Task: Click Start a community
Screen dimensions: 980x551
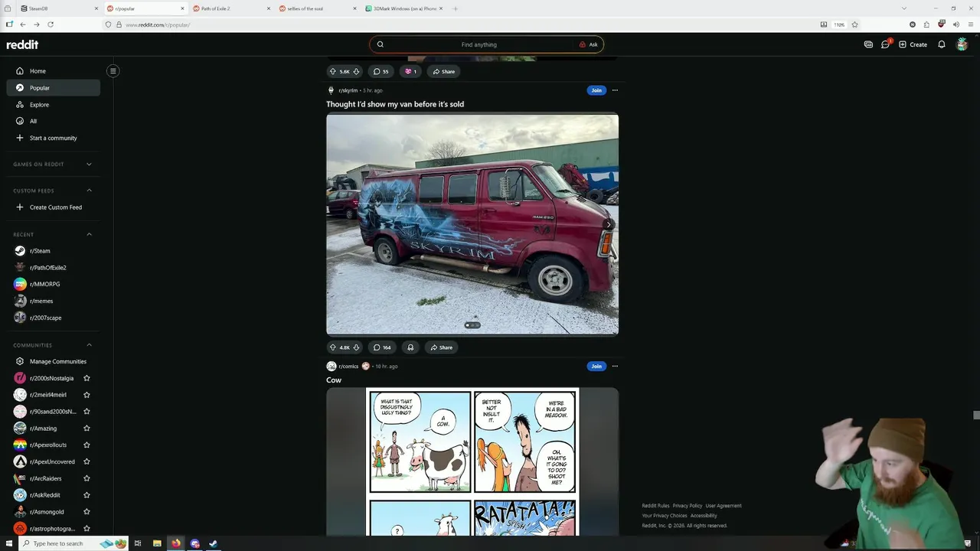Action: [53, 138]
